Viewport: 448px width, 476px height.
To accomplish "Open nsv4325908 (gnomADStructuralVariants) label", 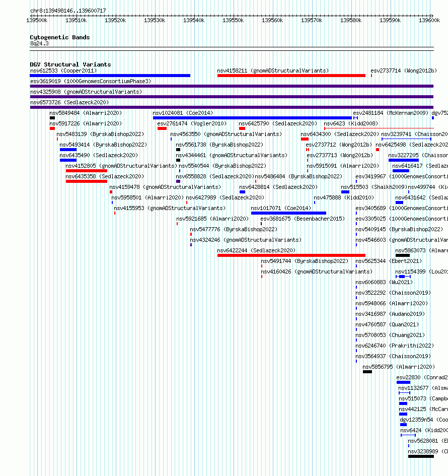I will click(86, 92).
